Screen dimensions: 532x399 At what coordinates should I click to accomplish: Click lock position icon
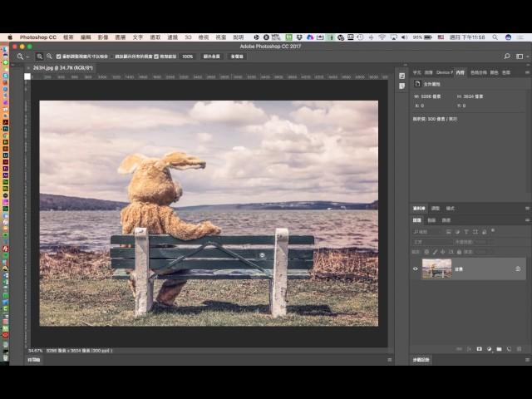(443, 252)
